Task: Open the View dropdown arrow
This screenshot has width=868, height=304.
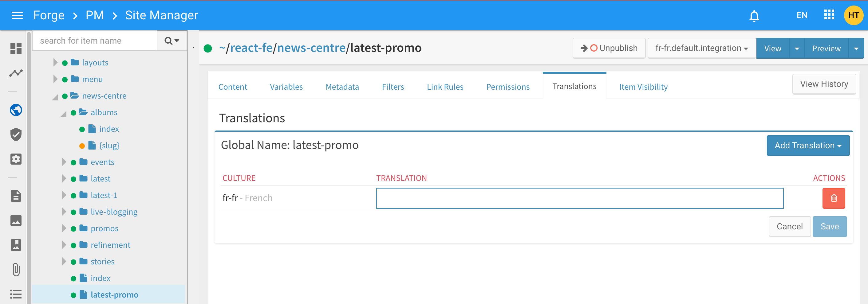Action: pyautogui.click(x=797, y=49)
